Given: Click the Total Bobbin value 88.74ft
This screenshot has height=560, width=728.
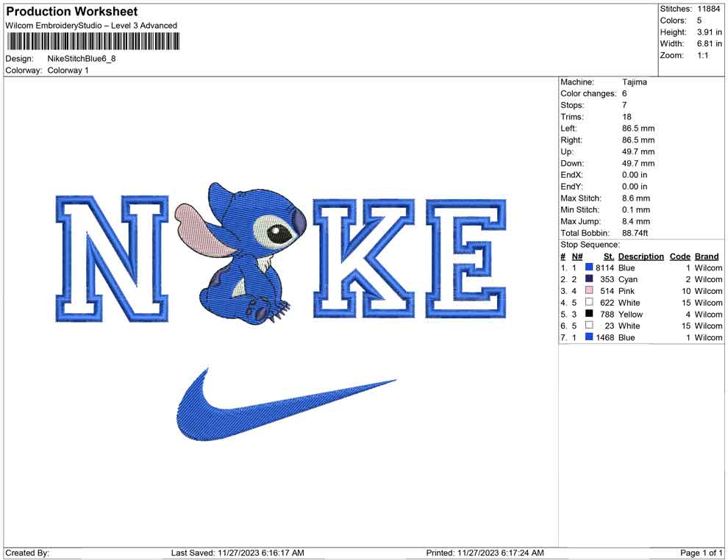Looking at the screenshot, I should [635, 233].
